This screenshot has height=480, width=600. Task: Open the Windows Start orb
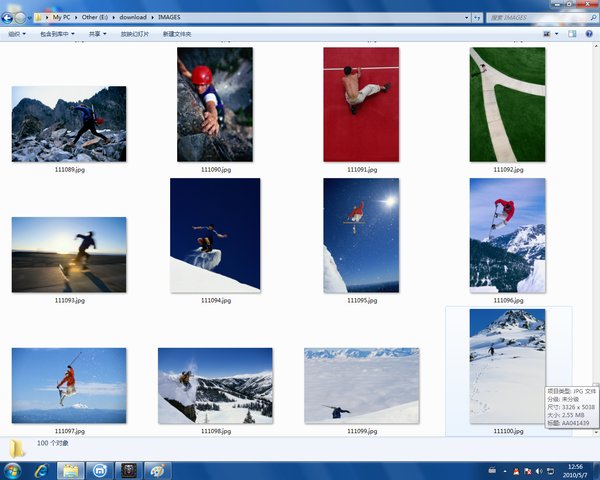click(x=12, y=471)
